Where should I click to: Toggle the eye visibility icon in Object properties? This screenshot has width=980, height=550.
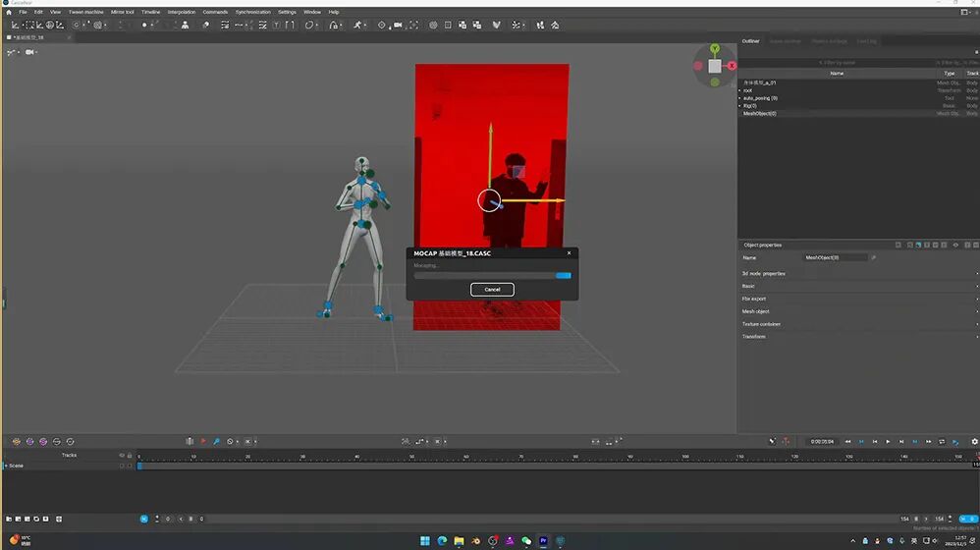click(x=955, y=245)
